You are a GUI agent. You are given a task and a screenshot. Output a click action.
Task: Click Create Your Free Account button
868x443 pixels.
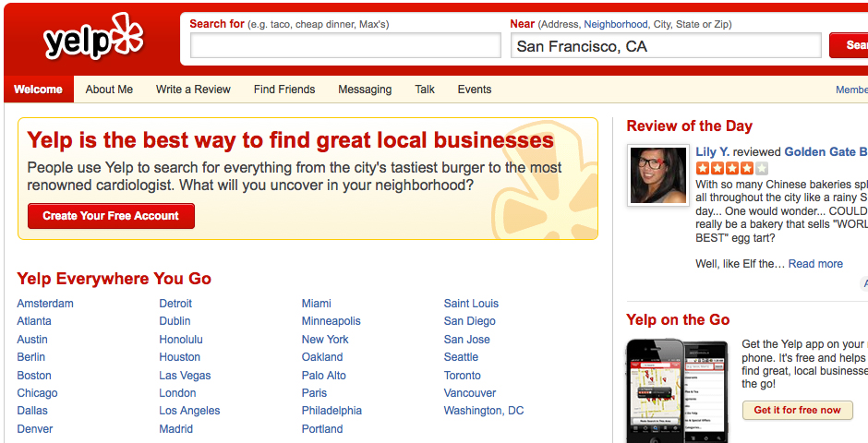pyautogui.click(x=111, y=216)
